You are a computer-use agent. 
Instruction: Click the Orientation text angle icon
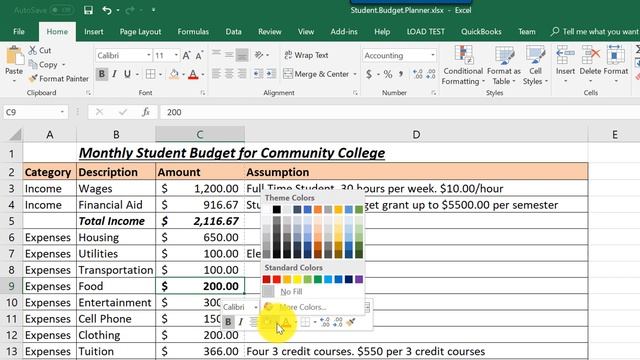click(258, 55)
